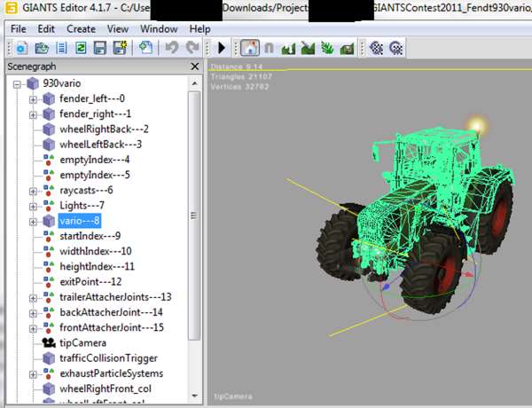
Task: Select exitPoint---12 in scenegraph
Action: pyautogui.click(x=90, y=282)
